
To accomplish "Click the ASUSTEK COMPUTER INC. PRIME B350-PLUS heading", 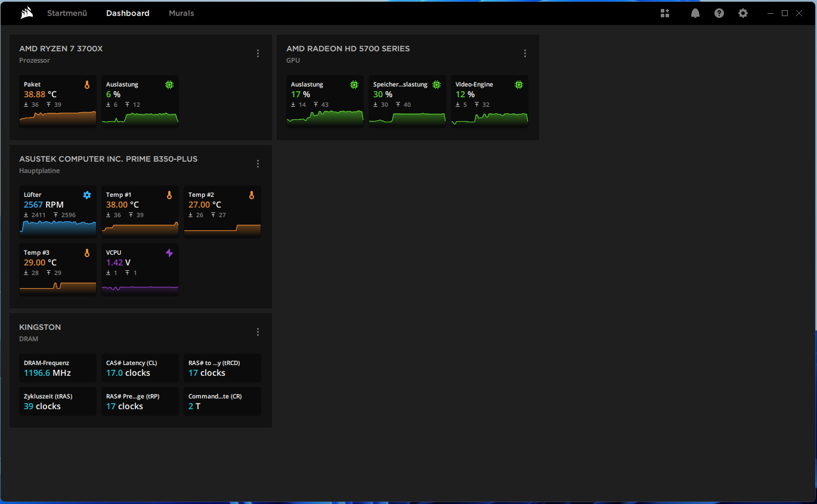I will pos(109,159).
